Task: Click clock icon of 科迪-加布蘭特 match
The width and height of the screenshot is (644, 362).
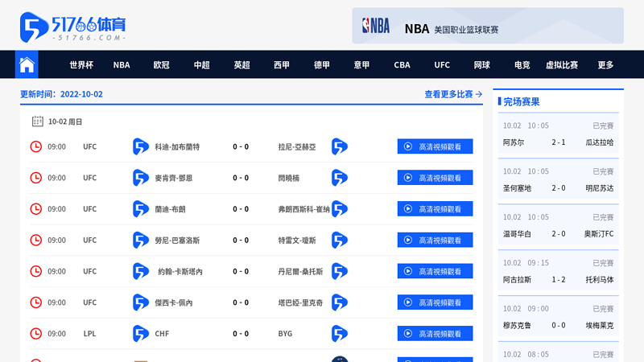Action: click(35, 146)
